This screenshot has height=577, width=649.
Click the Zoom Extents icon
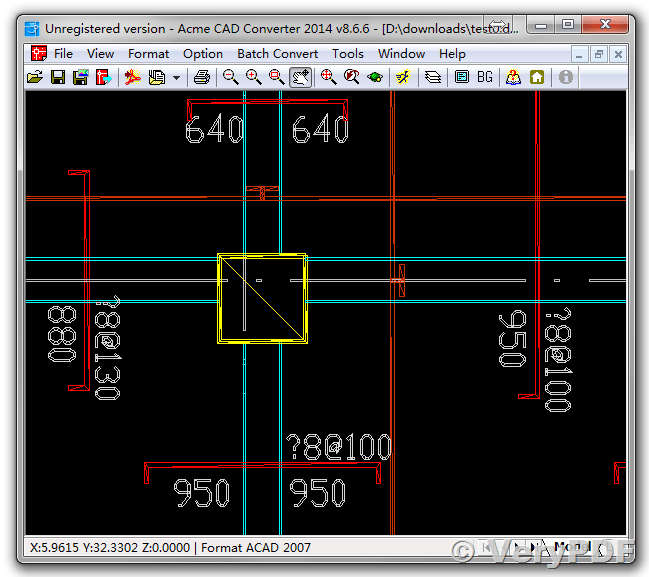pyautogui.click(x=328, y=77)
